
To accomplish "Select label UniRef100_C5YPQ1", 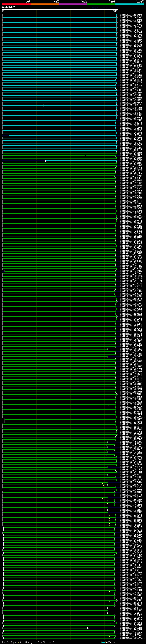I will tap(131, 37).
